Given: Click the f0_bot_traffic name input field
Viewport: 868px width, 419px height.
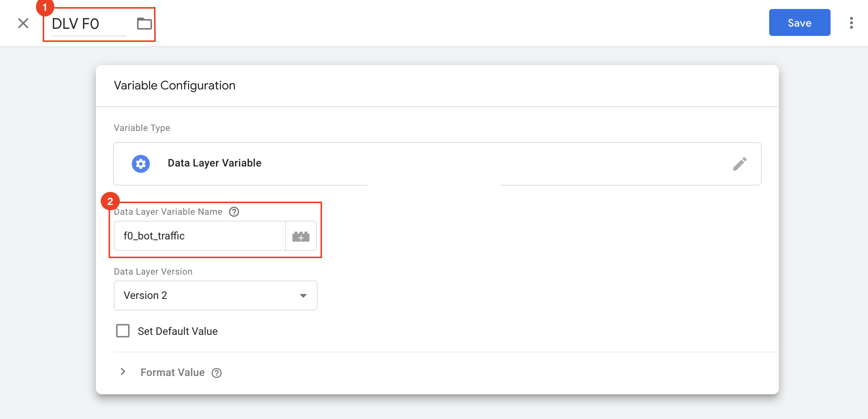Looking at the screenshot, I should (200, 236).
